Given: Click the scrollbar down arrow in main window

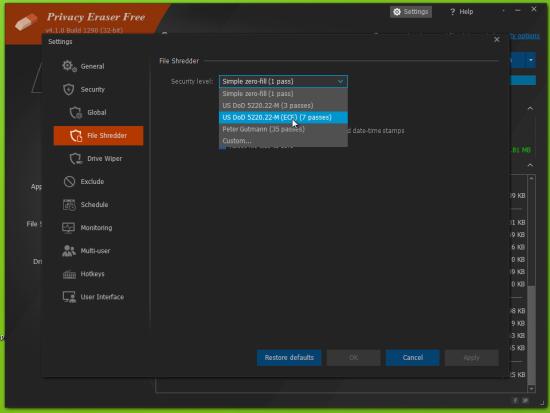Looking at the screenshot, I should tap(531, 389).
